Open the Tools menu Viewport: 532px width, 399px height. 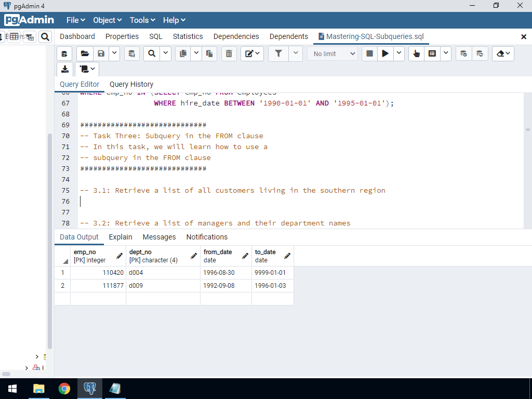click(142, 20)
